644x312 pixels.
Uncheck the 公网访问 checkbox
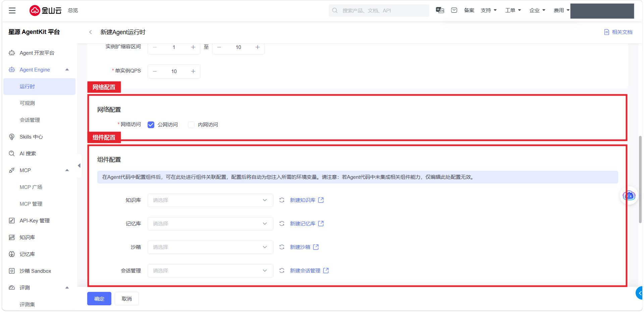pos(151,125)
